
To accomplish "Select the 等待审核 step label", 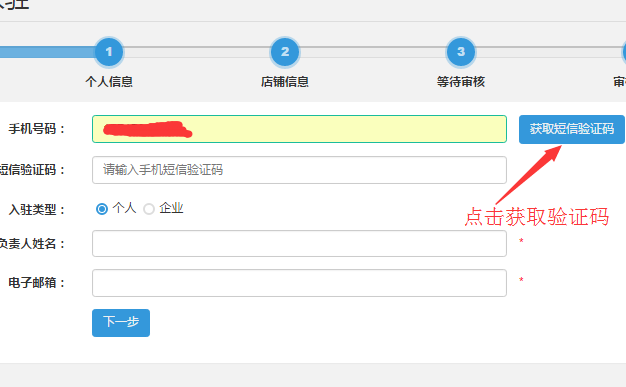I will click(x=461, y=82).
